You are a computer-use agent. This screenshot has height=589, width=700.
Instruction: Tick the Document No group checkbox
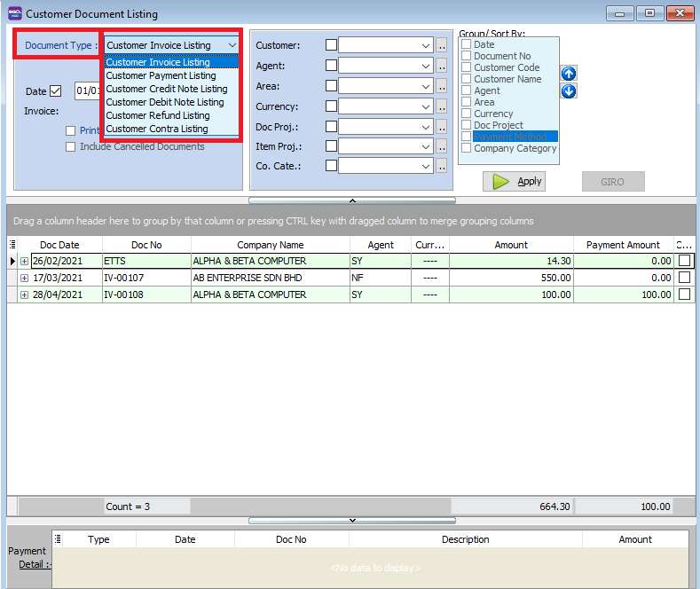pos(467,56)
